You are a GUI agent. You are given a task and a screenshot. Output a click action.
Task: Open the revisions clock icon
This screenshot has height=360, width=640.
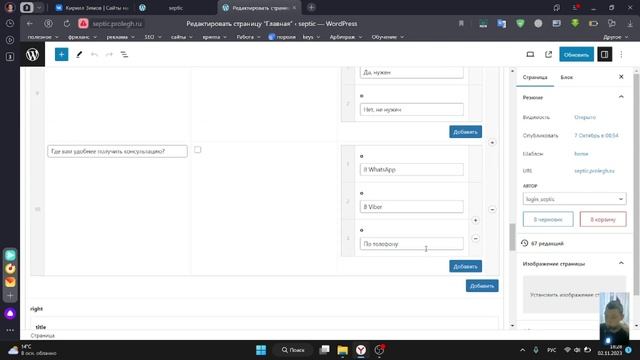tap(524, 243)
